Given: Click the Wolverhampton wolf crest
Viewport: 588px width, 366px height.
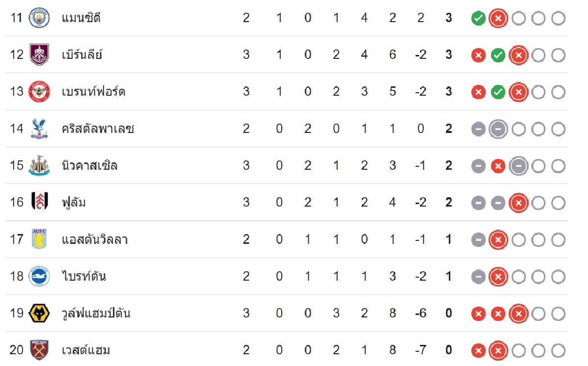Looking at the screenshot, I should 39,313.
